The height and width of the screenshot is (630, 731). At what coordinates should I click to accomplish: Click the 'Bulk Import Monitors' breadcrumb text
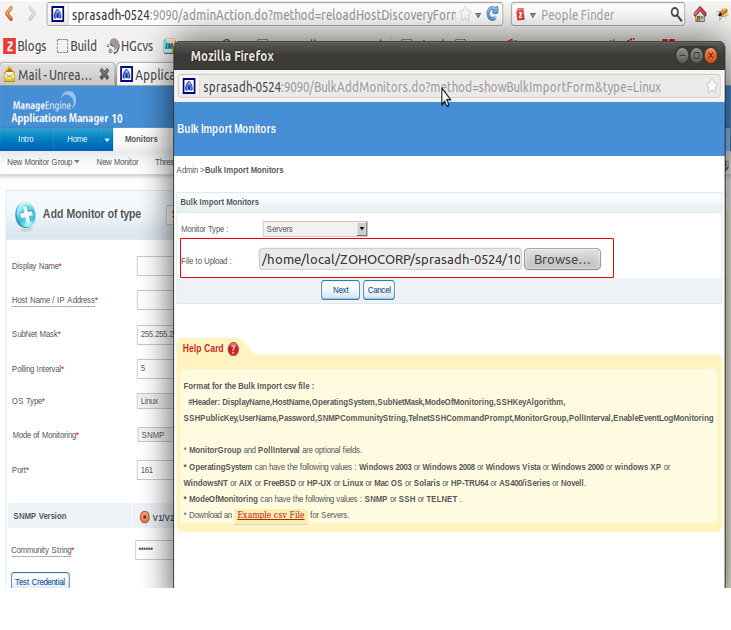[244, 170]
